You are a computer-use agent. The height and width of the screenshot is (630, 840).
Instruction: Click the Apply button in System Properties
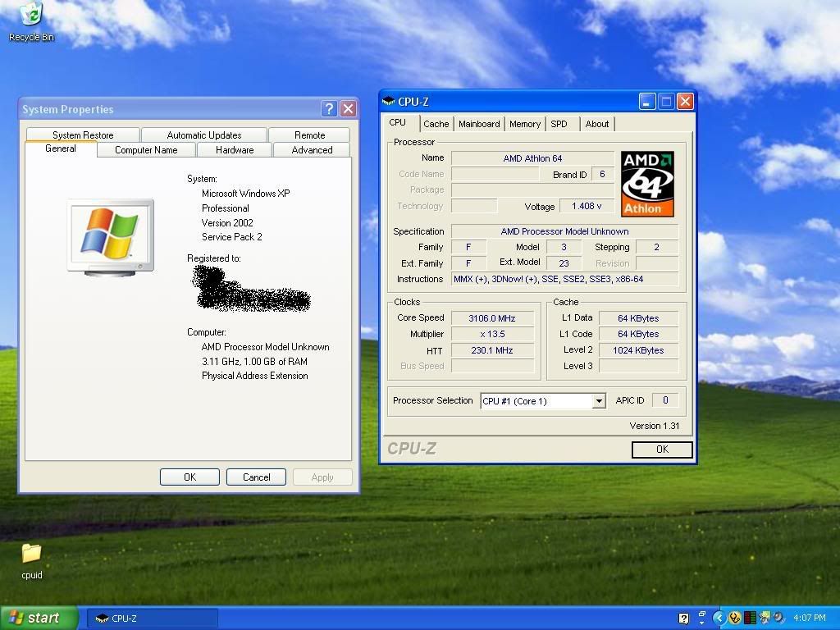(322, 477)
